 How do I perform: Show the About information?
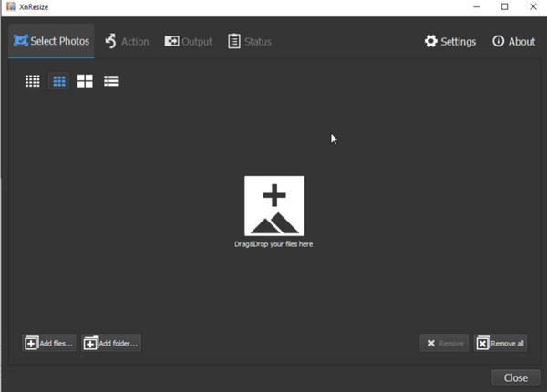tap(513, 41)
